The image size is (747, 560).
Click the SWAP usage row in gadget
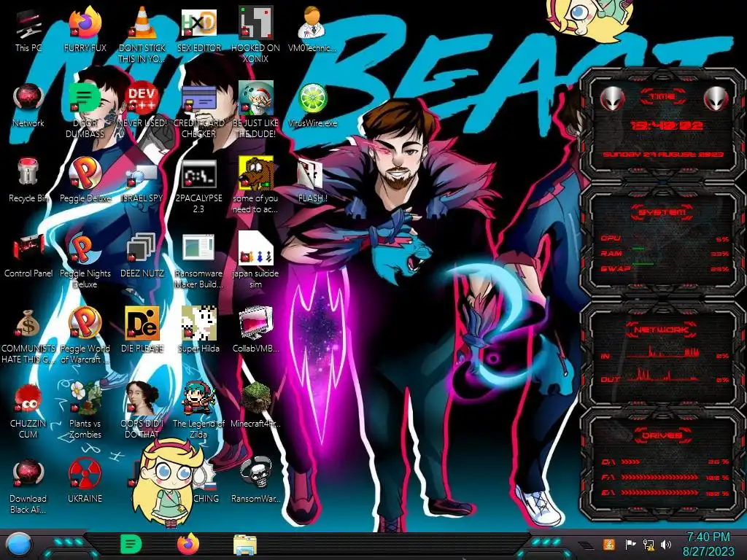665,269
